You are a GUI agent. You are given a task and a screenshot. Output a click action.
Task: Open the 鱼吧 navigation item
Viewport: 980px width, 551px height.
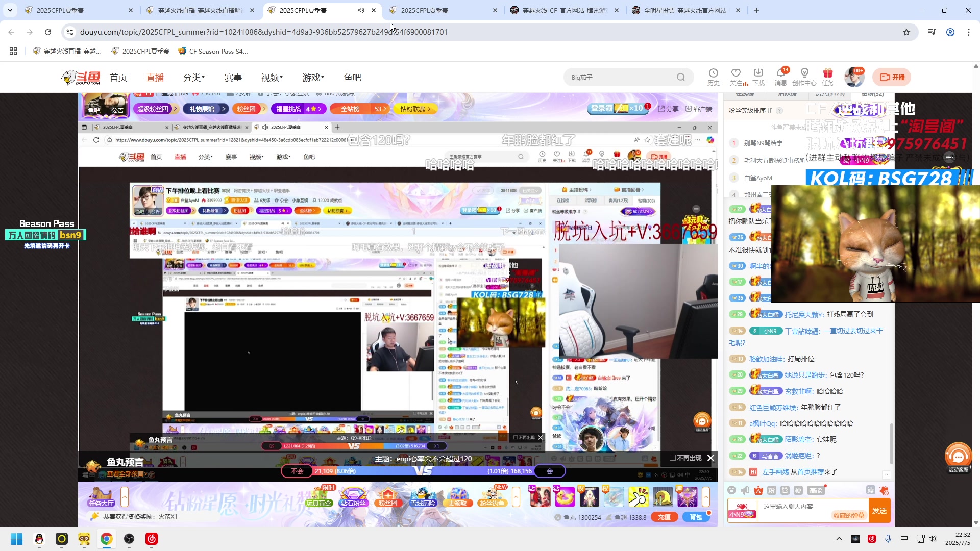pyautogui.click(x=353, y=78)
